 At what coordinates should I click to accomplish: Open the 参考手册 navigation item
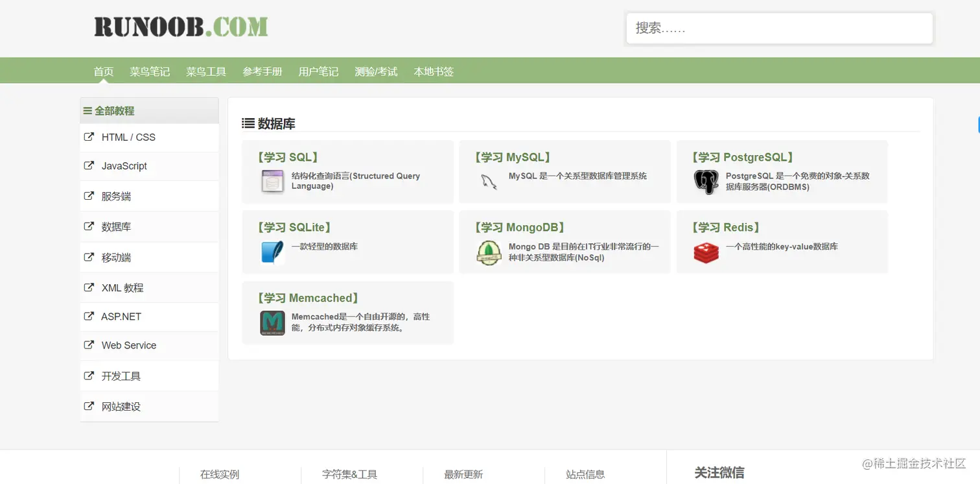[262, 71]
